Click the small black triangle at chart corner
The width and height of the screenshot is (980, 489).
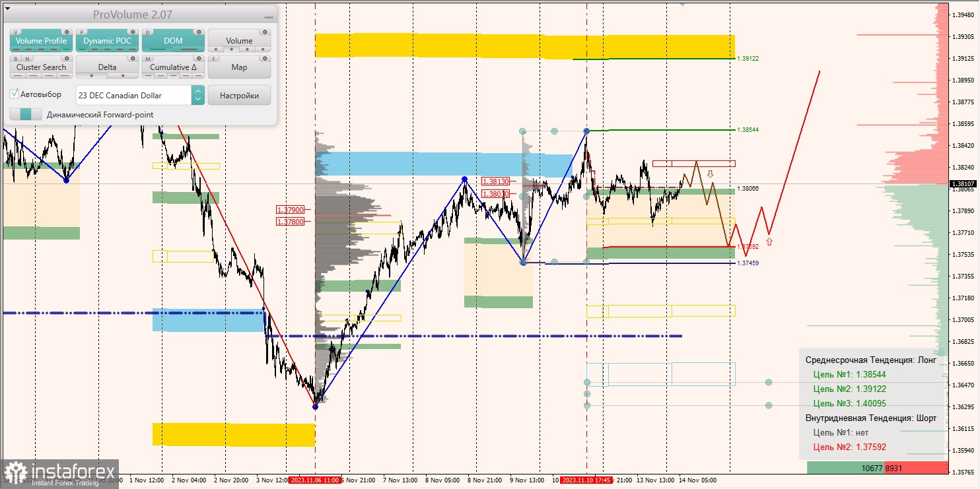(x=7, y=9)
